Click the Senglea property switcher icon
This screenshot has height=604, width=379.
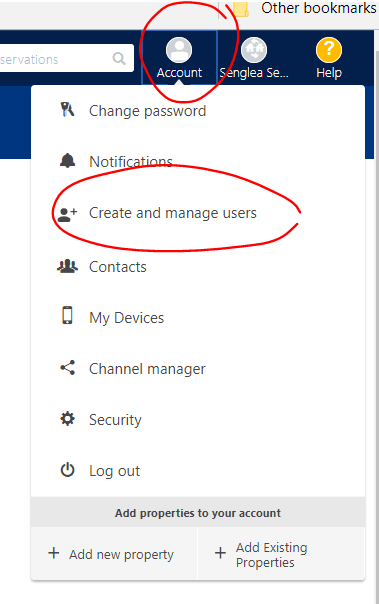254,50
